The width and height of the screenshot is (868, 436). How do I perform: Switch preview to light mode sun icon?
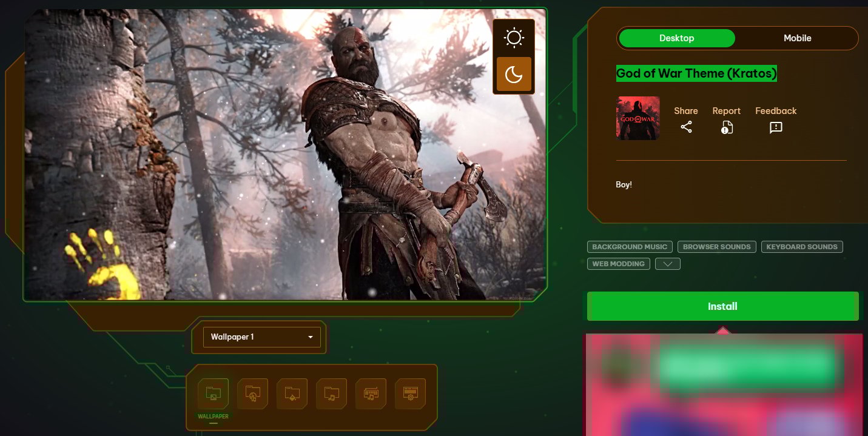[x=514, y=38]
